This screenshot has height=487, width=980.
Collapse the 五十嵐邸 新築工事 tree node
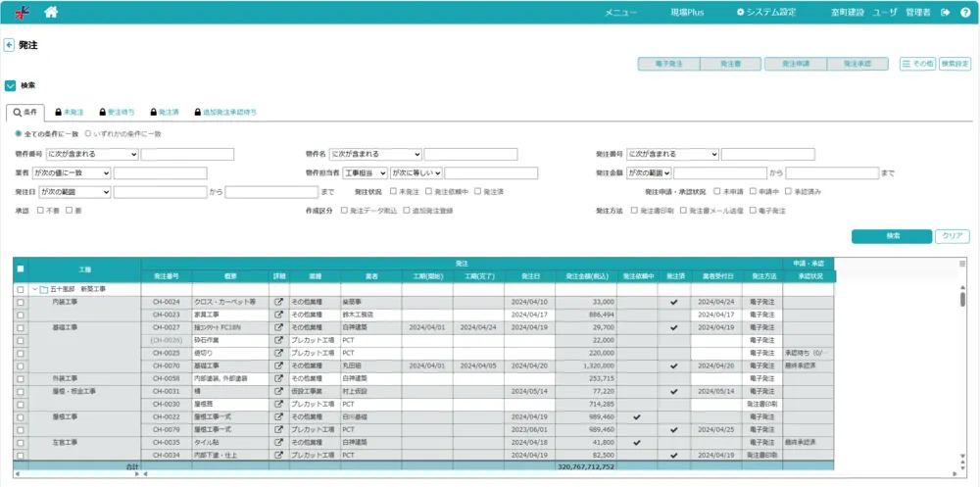(x=33, y=289)
